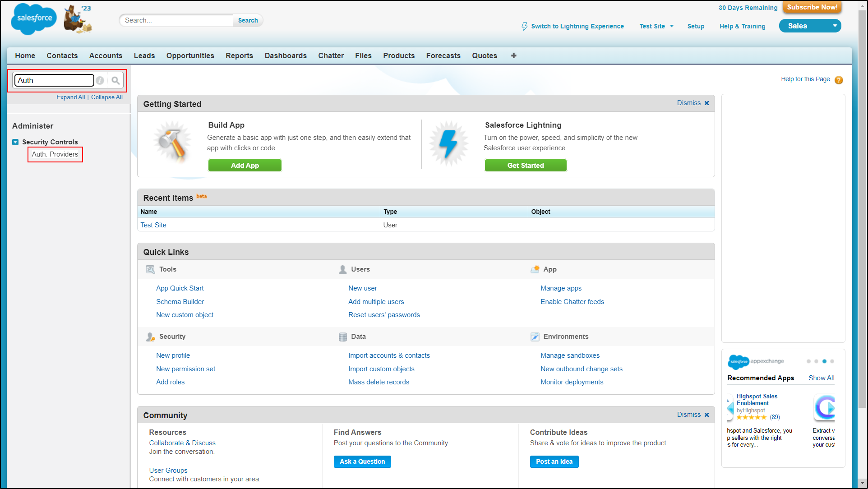This screenshot has width=868, height=489.
Task: Click the Lightning bolt badge icon
Action: pyautogui.click(x=448, y=143)
